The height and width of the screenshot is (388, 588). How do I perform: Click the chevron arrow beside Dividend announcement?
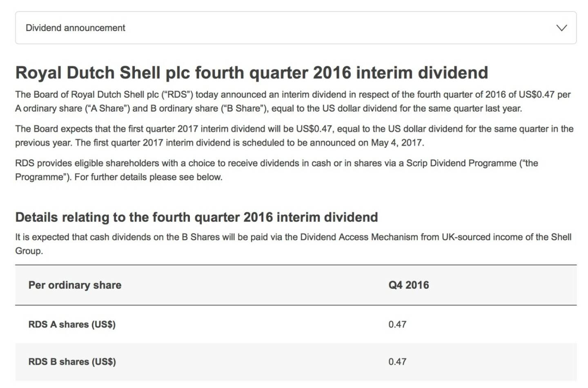point(561,28)
